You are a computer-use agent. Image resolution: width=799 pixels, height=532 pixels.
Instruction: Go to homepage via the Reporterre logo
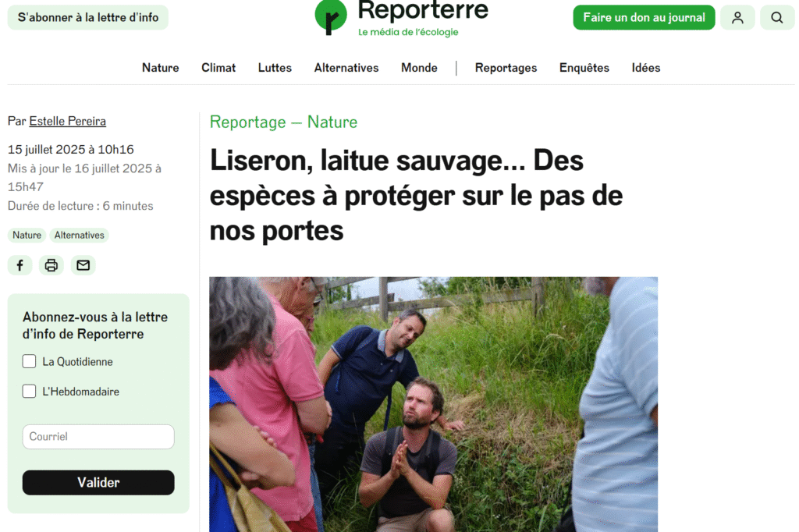click(x=402, y=18)
